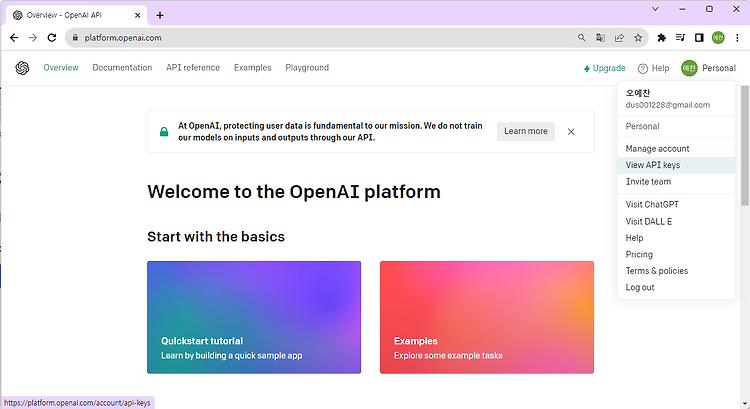Bookmark this page with the star icon
Image resolution: width=750 pixels, height=409 pixels.
(x=638, y=38)
